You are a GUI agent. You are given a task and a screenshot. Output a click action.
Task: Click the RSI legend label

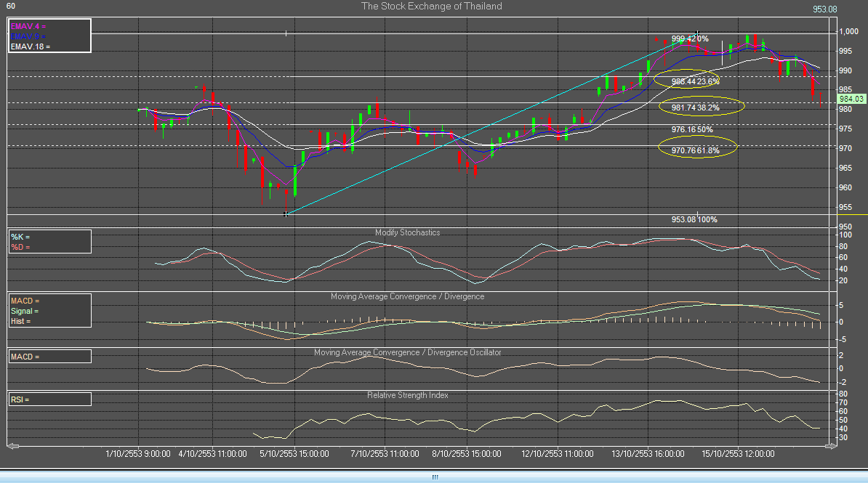[20, 399]
